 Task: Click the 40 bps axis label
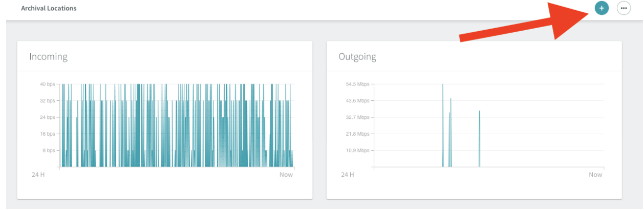(47, 84)
